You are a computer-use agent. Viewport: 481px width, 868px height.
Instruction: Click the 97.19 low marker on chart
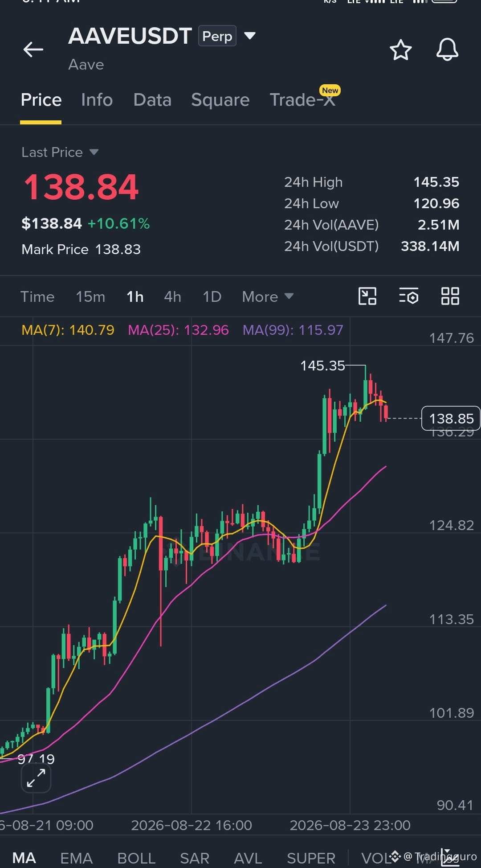click(36, 758)
